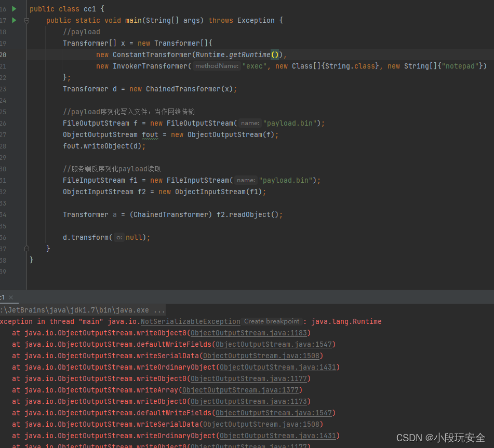Click the "payload.bin" string on line 31

[286, 181]
